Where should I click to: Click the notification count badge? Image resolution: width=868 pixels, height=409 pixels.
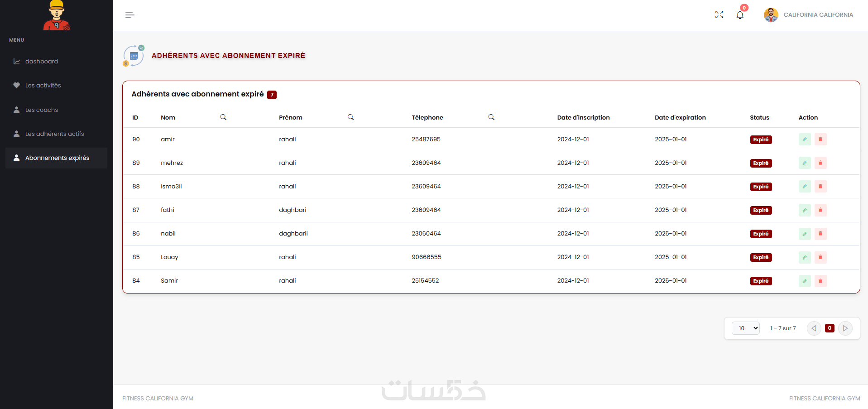pos(744,8)
